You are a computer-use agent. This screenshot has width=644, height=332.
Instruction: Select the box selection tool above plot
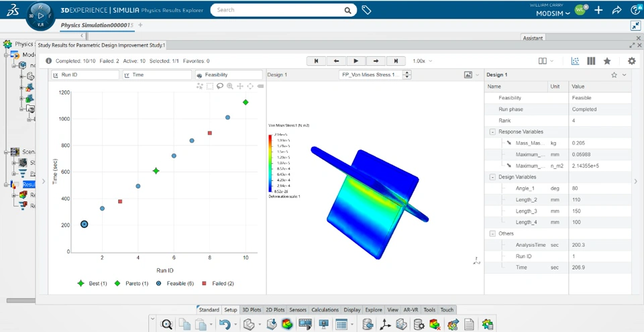(210, 86)
